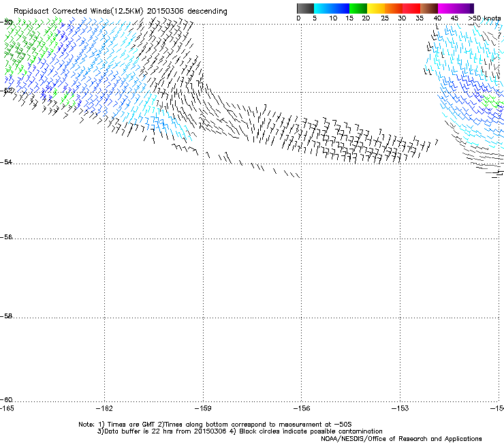Viewport: 504px width, 443px height.
Task: Click the red 30-35 knots legend swatch
Action: [x=411, y=8]
